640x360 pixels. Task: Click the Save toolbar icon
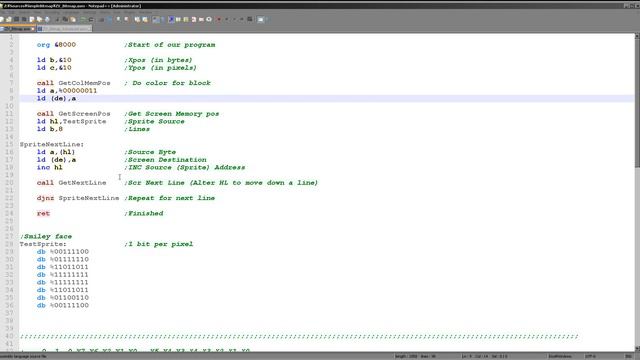tap(16, 19)
